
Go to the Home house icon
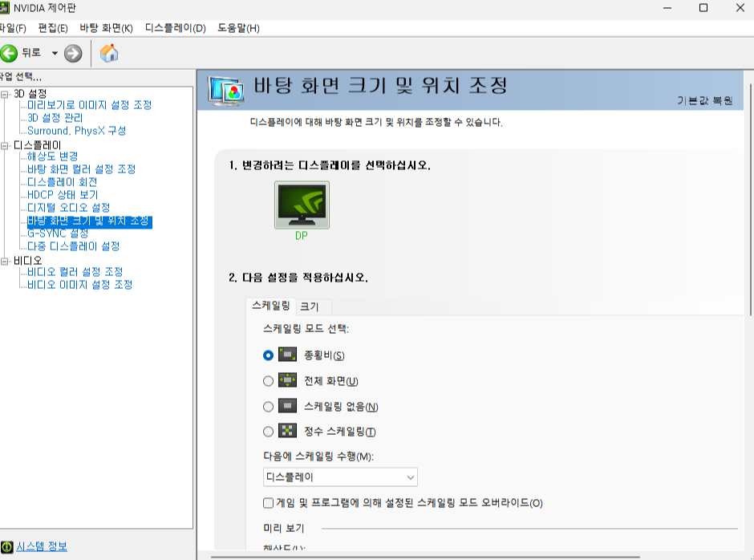pyautogui.click(x=109, y=53)
